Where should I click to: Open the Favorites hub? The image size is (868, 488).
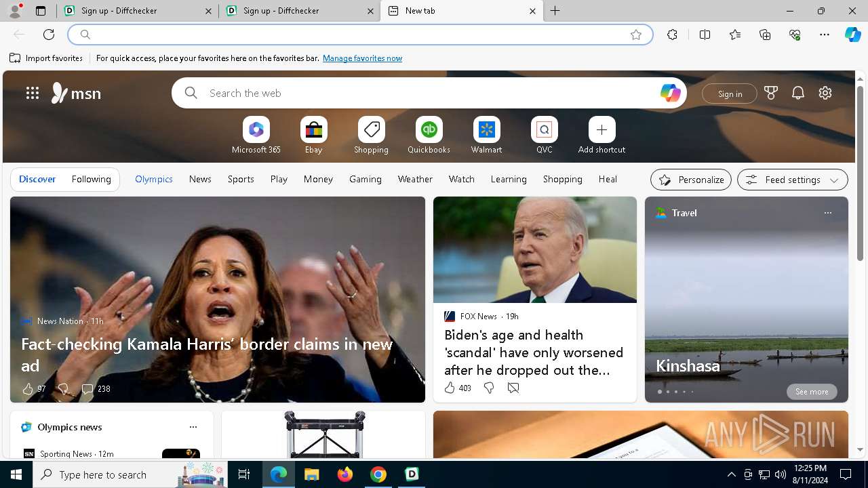point(735,35)
